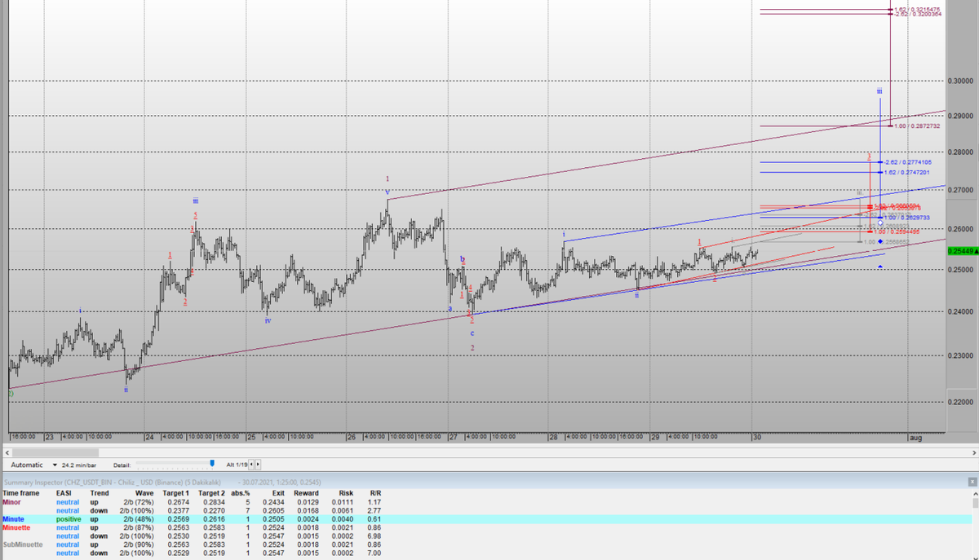Screen dimensions: 979x560
Task: Go to next wave count alternative arrow
Action: pos(258,464)
